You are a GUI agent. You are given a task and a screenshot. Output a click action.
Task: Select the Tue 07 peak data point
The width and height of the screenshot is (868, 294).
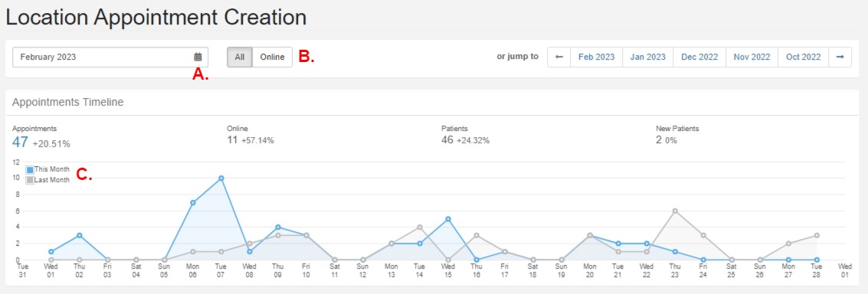[x=221, y=178]
